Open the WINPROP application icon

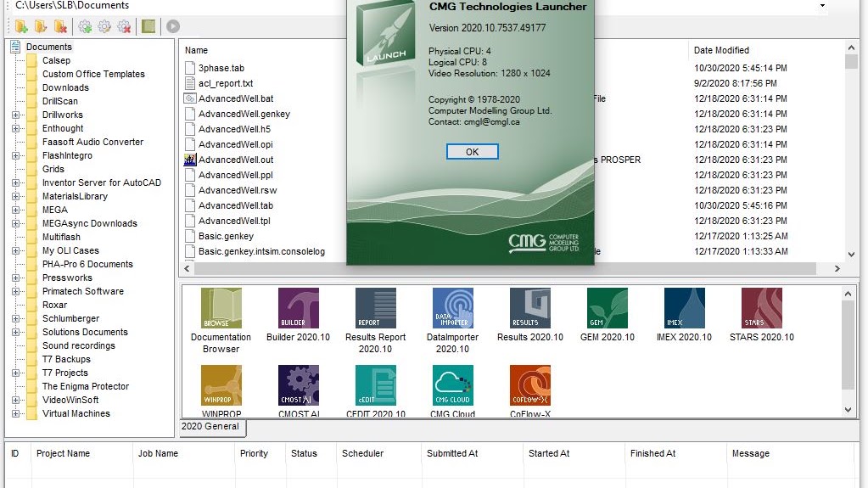pos(221,385)
